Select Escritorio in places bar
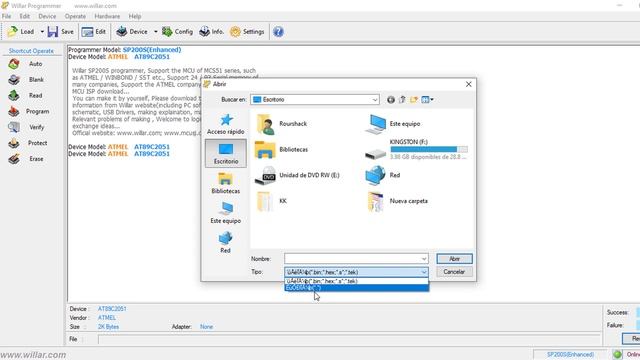 [x=226, y=153]
